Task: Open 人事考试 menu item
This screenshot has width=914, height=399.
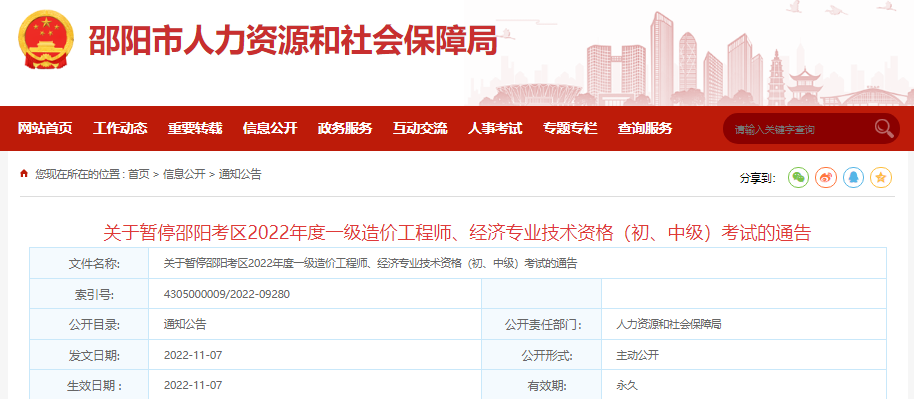Action: 495,128
